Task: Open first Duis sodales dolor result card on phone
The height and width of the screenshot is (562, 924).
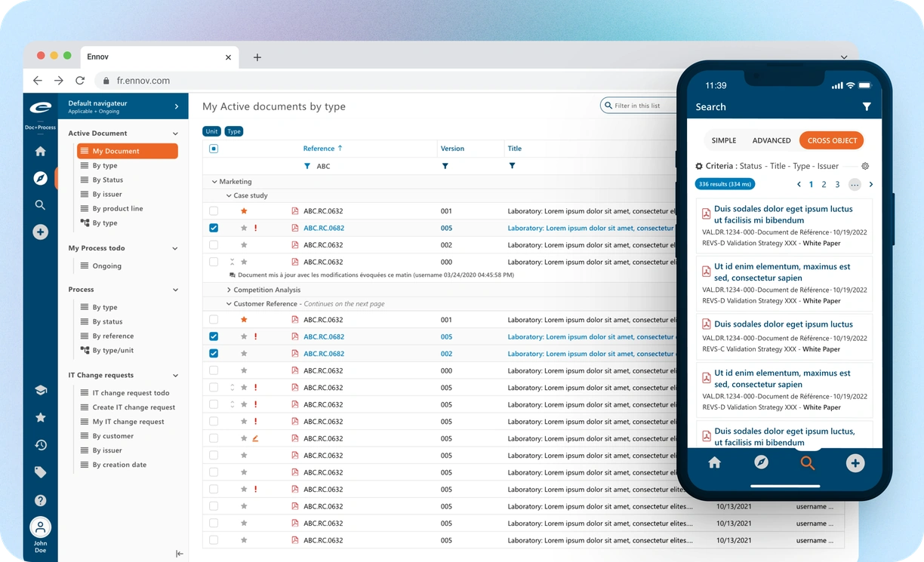Action: [784, 226]
